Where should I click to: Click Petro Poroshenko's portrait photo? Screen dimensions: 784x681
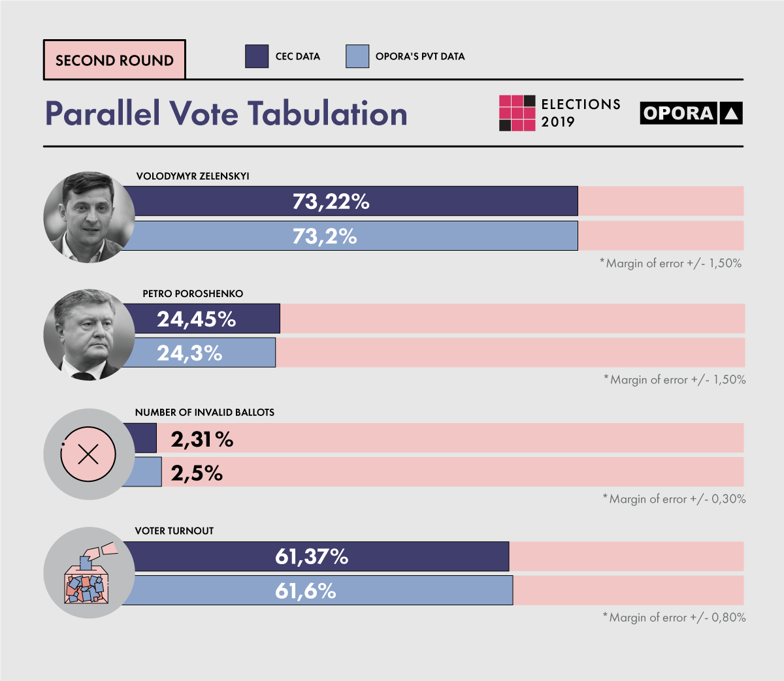pyautogui.click(x=88, y=335)
